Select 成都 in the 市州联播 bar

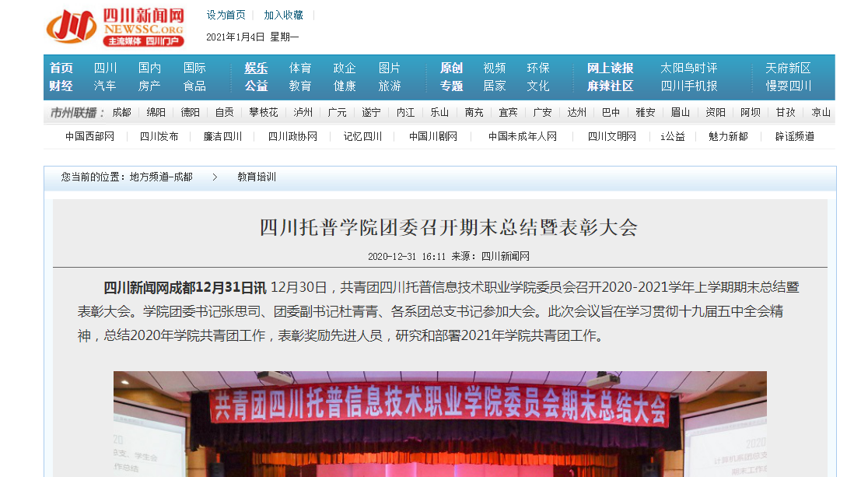point(121,112)
